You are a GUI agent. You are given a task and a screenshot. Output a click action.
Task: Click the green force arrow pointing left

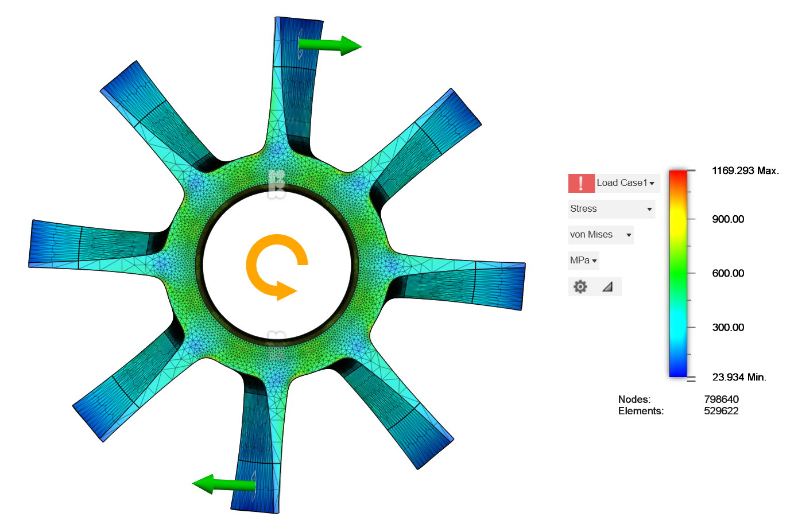[223, 484]
